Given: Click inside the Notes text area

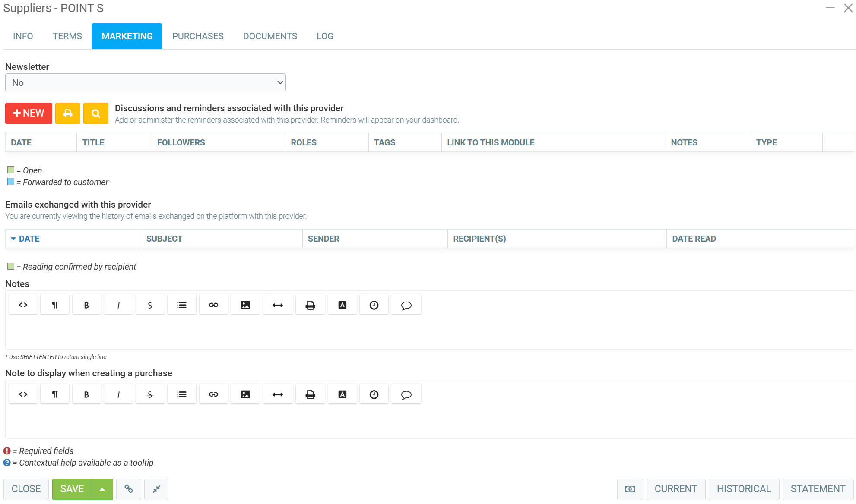Looking at the screenshot, I should coord(430,331).
